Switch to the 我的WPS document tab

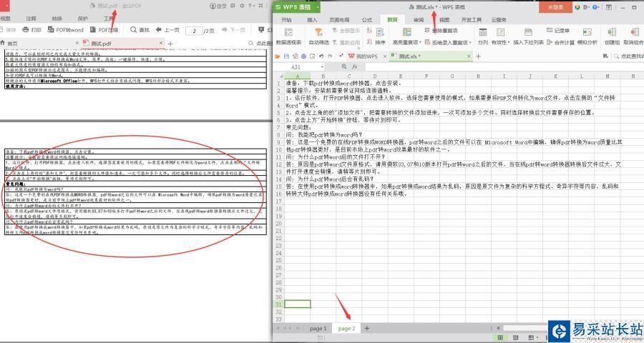pyautogui.click(x=367, y=56)
